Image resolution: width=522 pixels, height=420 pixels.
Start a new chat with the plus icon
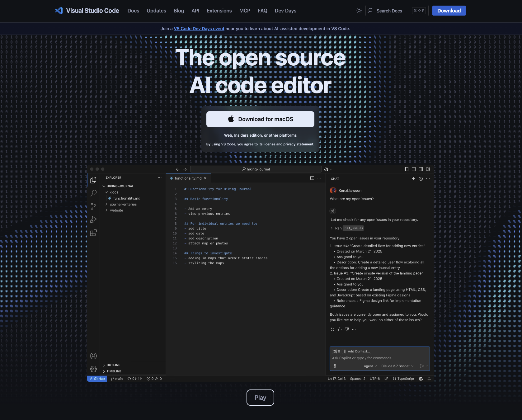(413, 179)
